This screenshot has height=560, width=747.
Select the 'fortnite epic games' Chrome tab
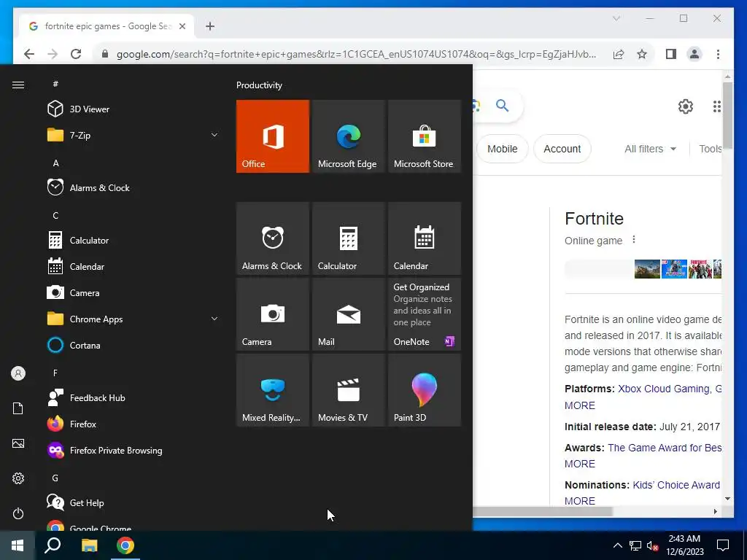click(x=107, y=26)
